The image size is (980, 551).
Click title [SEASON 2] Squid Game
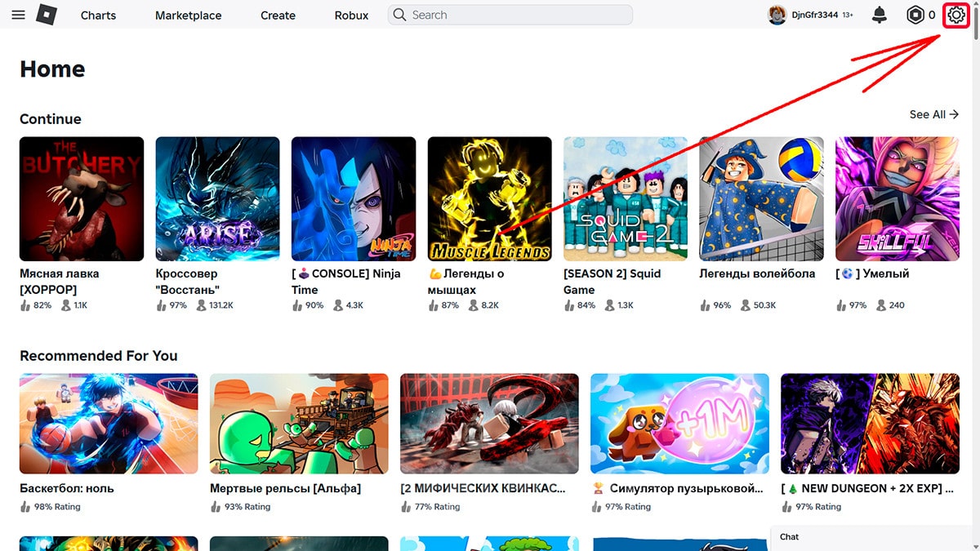(x=612, y=282)
